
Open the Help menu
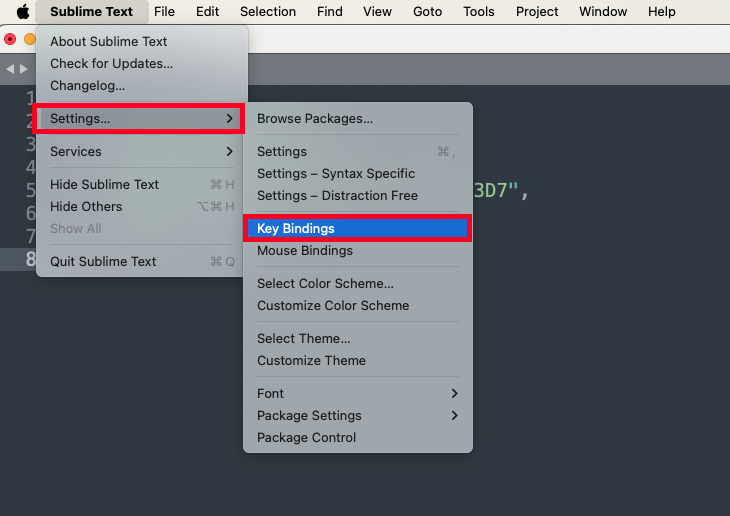662,11
